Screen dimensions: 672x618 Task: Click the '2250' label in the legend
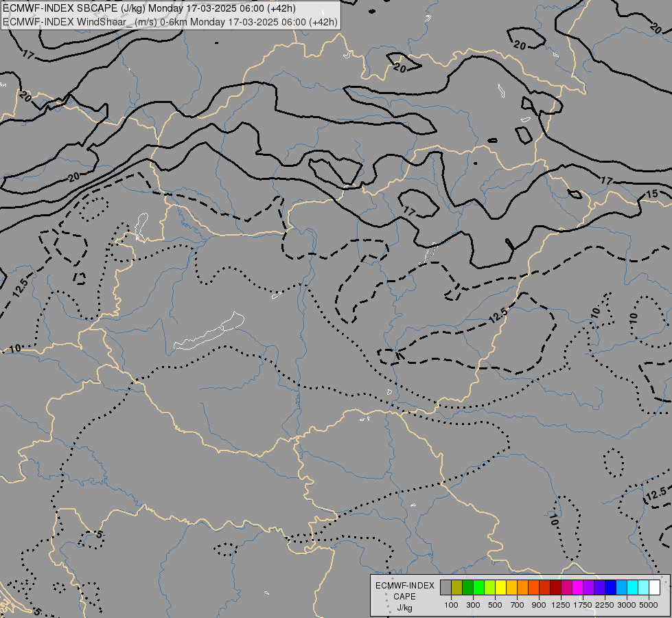pos(605,605)
